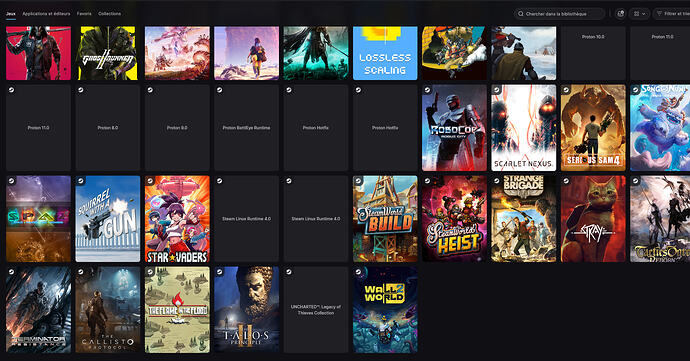Open the Wall World cover
690x361 pixels.
[385, 309]
